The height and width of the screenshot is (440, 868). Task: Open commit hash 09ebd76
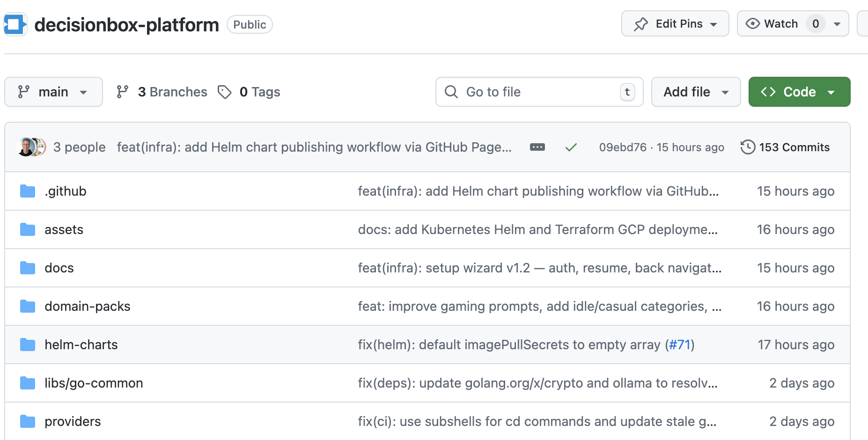[x=623, y=147]
